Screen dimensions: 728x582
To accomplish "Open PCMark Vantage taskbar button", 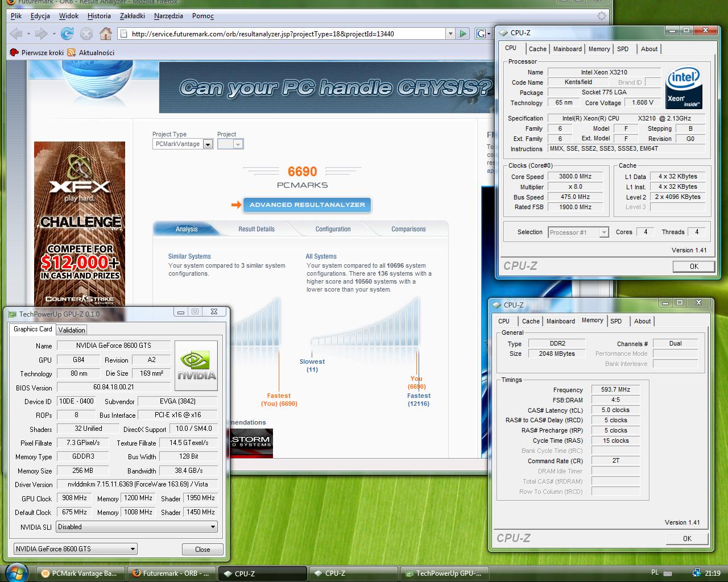I will (x=80, y=573).
